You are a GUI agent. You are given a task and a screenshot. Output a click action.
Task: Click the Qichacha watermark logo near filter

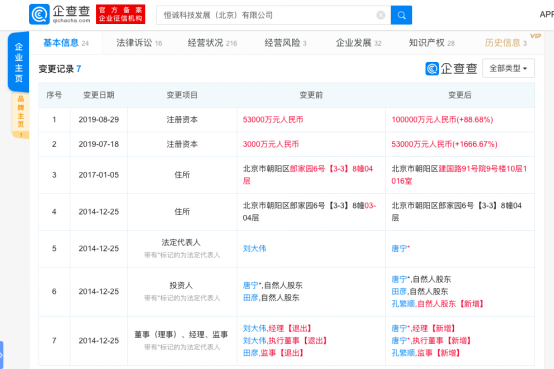(x=451, y=68)
